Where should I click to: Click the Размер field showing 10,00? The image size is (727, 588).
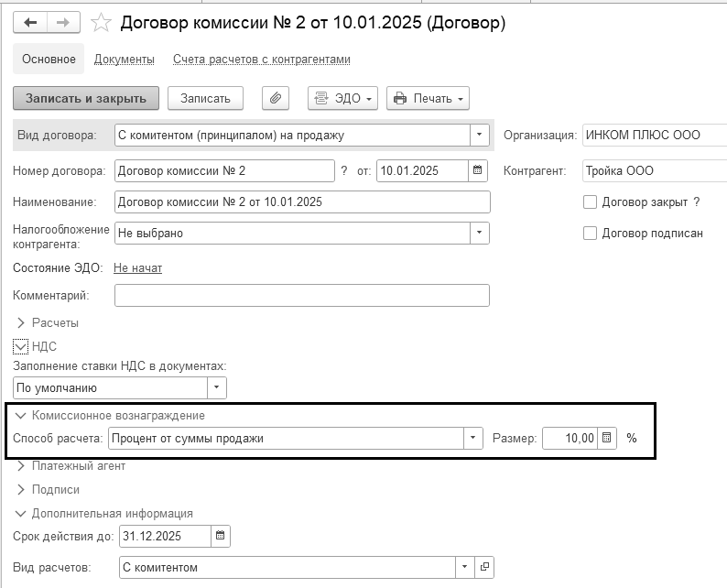(x=570, y=438)
